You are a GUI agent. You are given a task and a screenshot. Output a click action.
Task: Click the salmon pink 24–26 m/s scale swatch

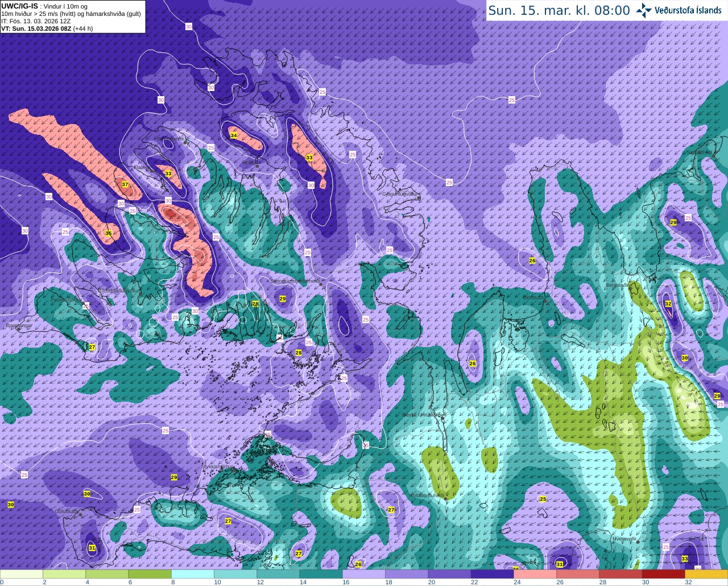coord(535,574)
